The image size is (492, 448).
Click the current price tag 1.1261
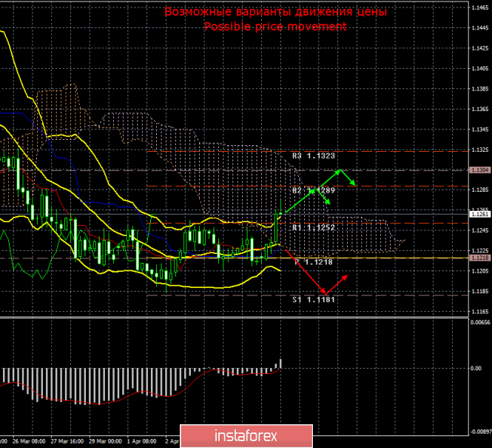pos(478,214)
